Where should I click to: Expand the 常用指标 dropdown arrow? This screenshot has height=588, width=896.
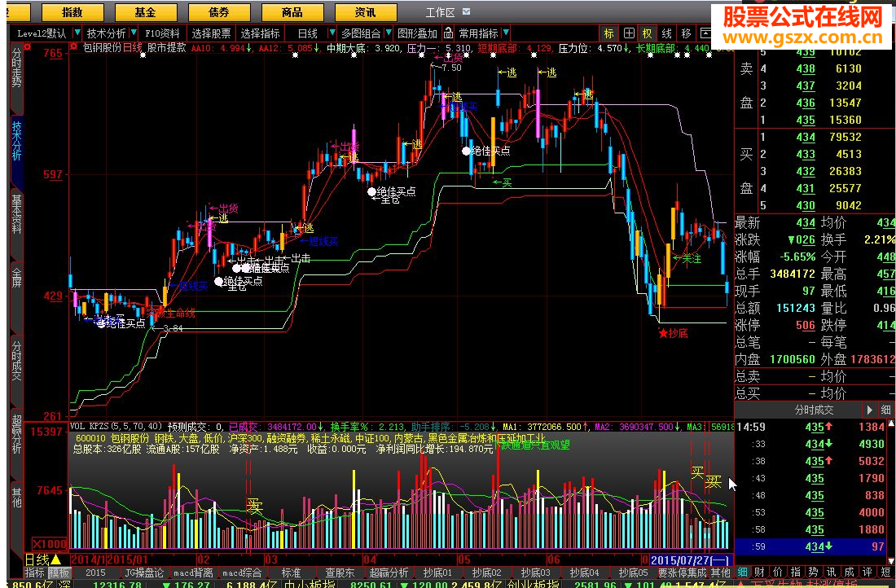[x=507, y=33]
